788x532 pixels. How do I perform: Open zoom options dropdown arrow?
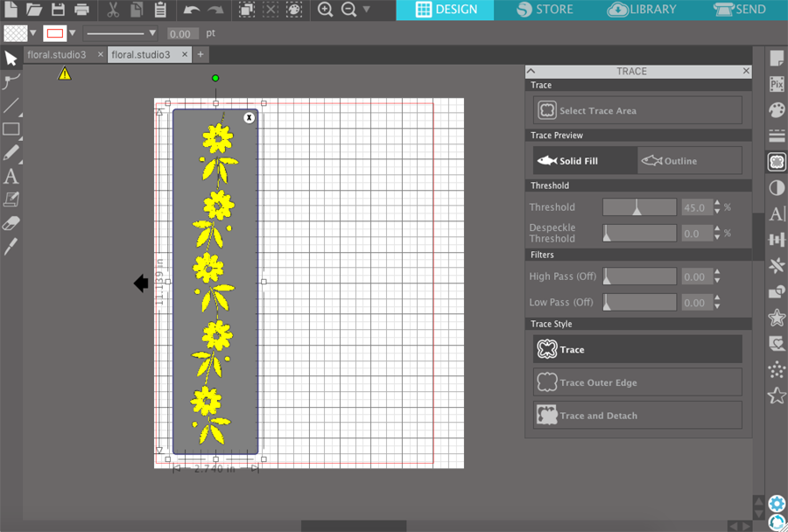click(x=366, y=9)
